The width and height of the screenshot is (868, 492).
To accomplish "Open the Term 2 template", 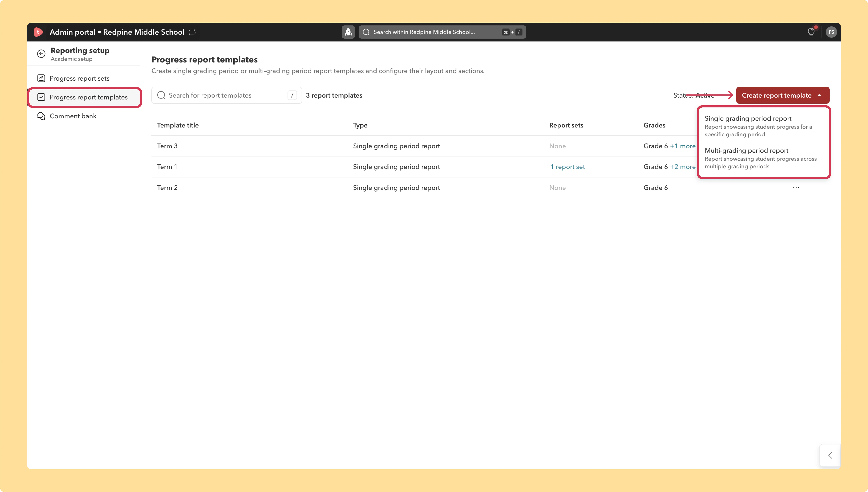I will [x=167, y=188].
